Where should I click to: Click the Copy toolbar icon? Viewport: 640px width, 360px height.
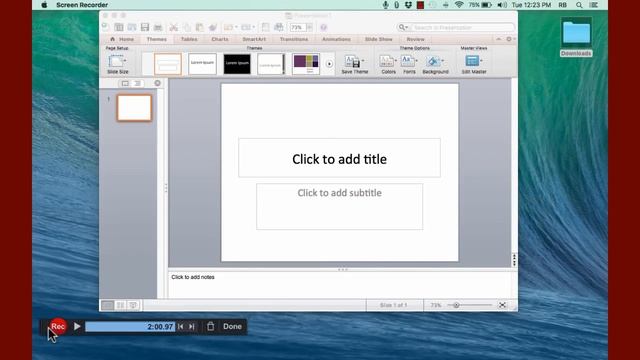point(187,27)
